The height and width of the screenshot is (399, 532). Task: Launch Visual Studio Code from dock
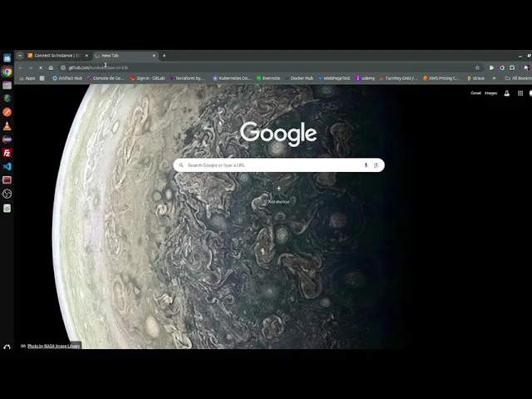(x=7, y=166)
